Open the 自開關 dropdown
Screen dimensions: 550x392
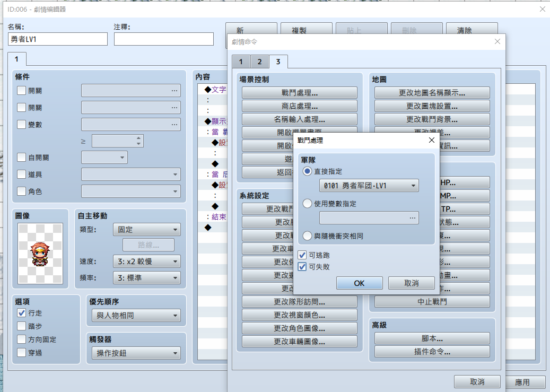[104, 157]
